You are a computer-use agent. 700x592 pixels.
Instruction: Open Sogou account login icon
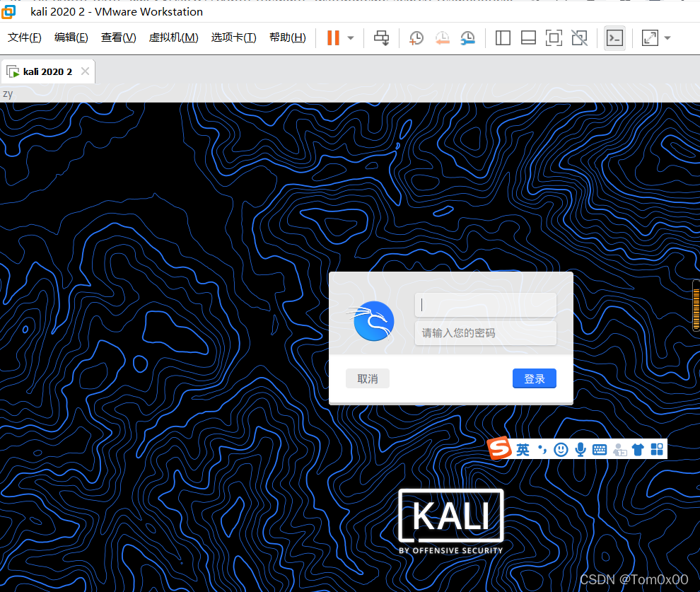(x=619, y=450)
